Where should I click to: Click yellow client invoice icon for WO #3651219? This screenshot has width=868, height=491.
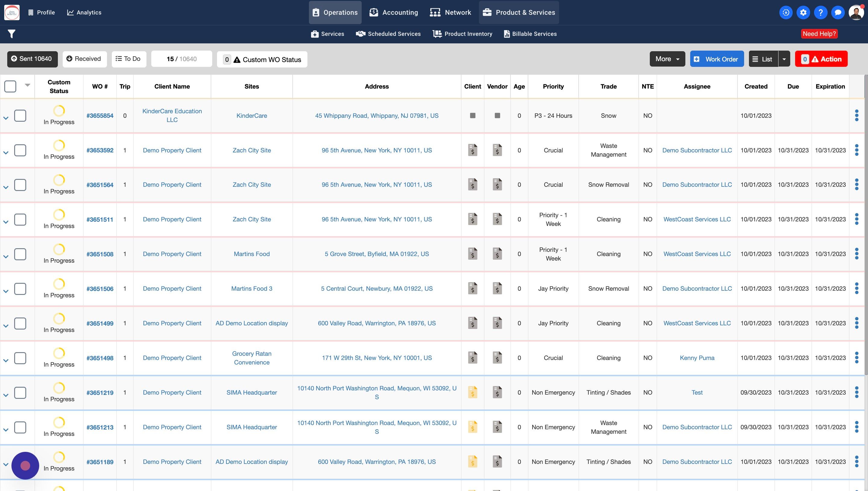(472, 392)
